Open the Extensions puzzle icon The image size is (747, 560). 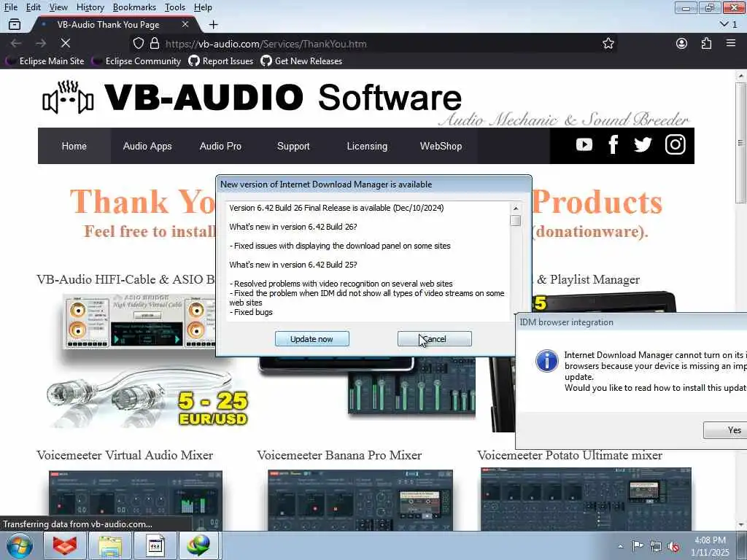point(706,43)
